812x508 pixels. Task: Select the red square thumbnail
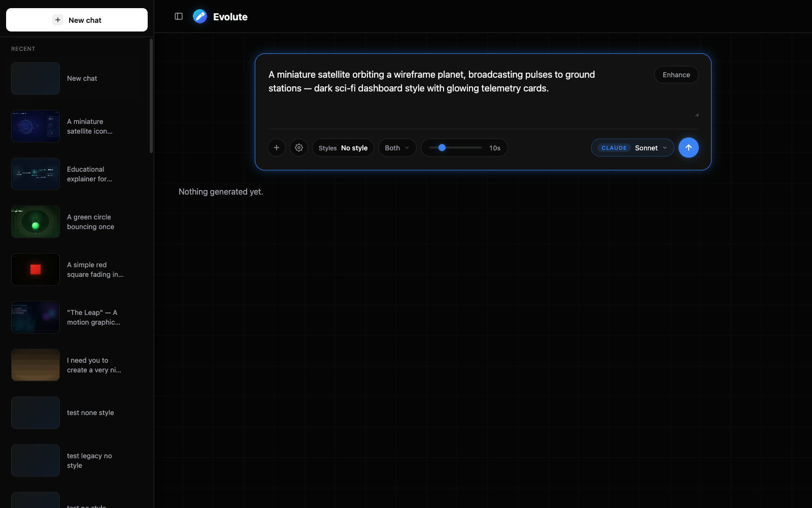[36, 269]
